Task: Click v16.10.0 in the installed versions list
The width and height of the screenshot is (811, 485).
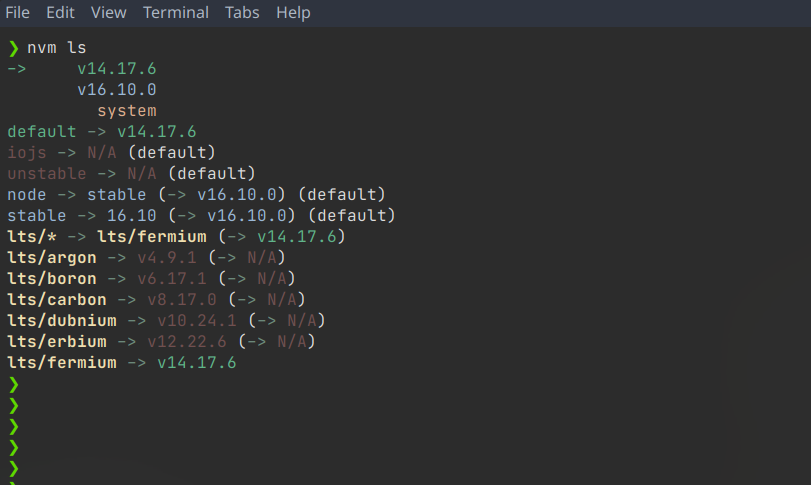Action: pyautogui.click(x=116, y=90)
